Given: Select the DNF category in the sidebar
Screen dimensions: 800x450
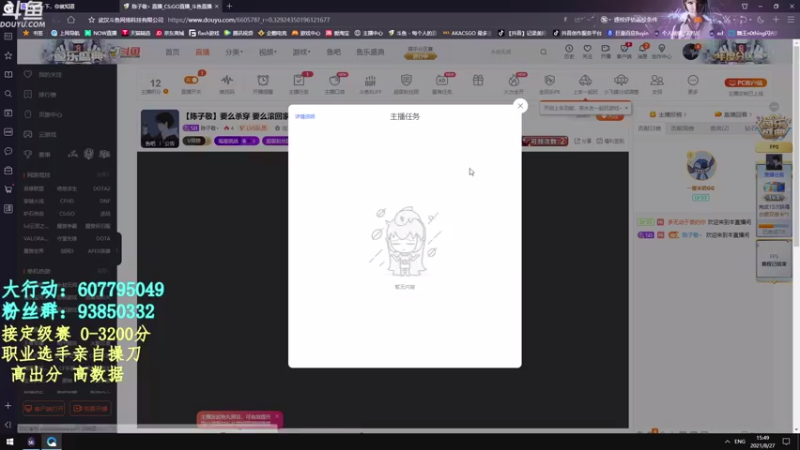Looking at the screenshot, I should point(105,201).
